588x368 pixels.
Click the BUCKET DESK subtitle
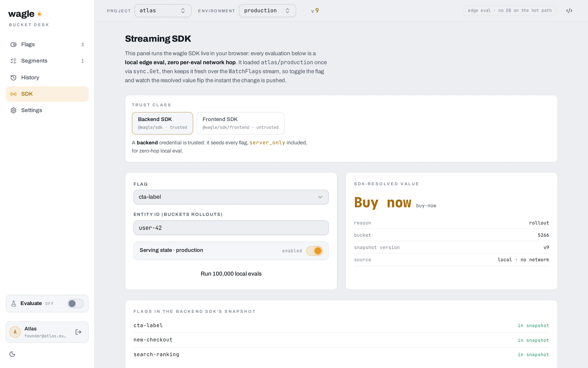29,25
